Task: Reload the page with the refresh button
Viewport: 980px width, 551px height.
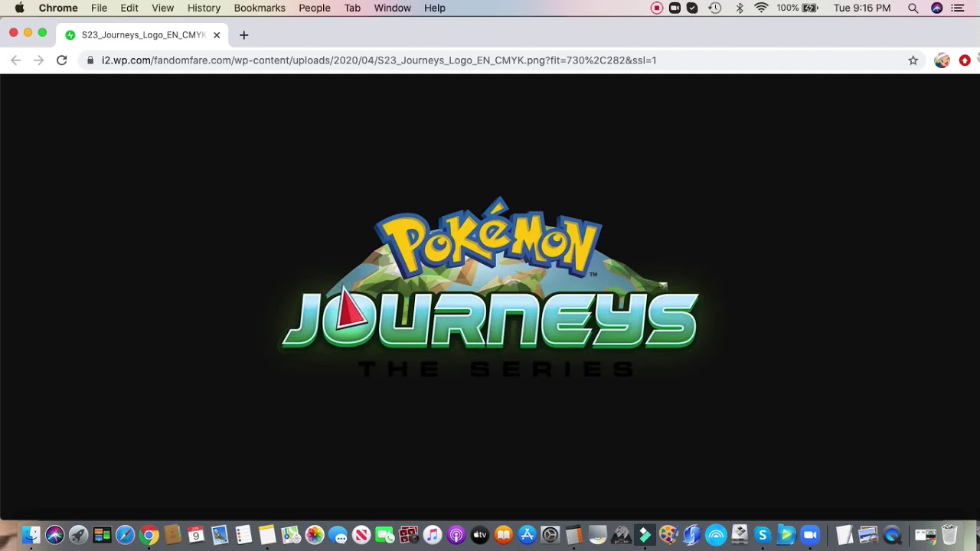Action: coord(62,60)
